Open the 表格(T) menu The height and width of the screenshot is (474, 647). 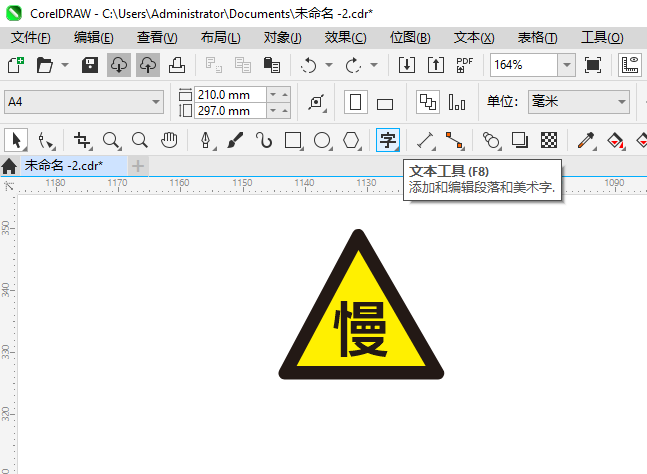(537, 38)
